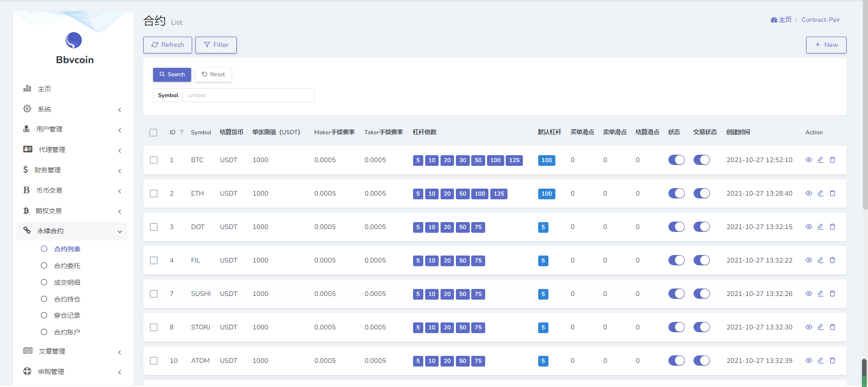View details of FIL contract row
Viewport: 868px width, 387px height.
click(809, 260)
